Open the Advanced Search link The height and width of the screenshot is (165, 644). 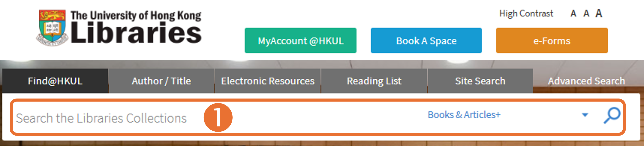tap(586, 81)
